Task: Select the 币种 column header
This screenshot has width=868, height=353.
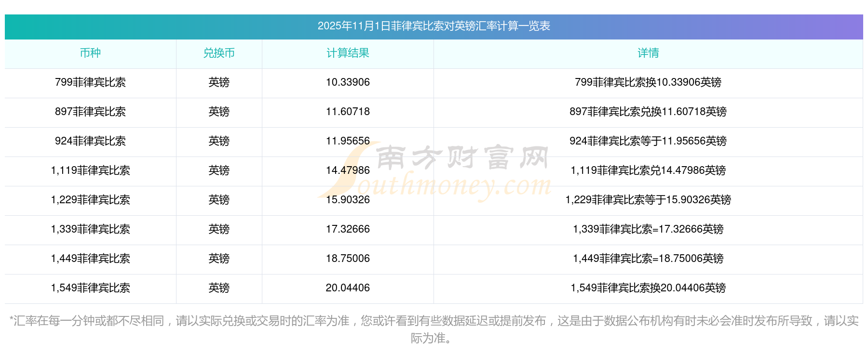Action: (90, 53)
